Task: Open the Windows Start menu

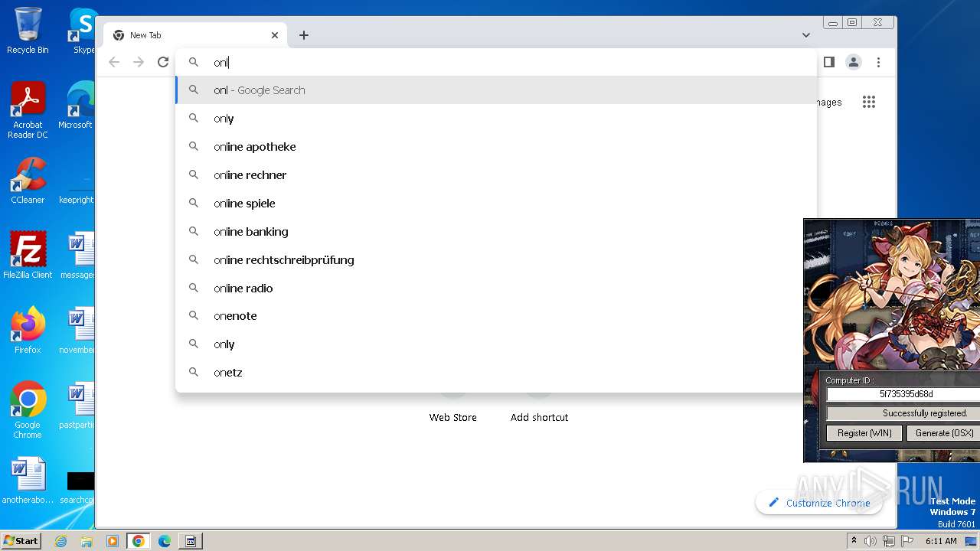Action: pos(21,540)
